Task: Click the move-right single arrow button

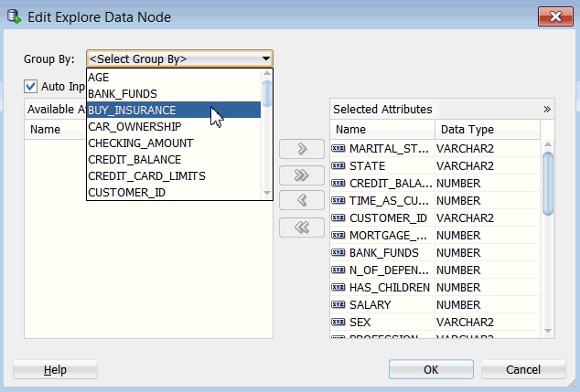Action: tap(302, 149)
